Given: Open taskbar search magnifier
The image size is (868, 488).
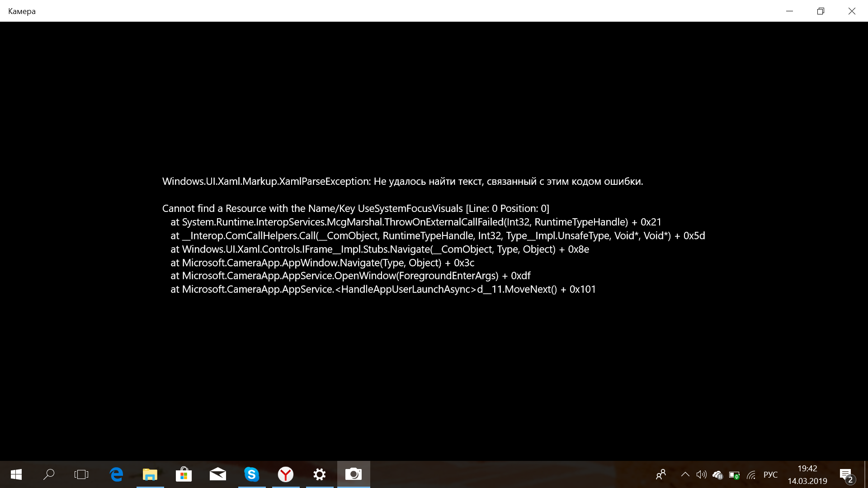Looking at the screenshot, I should [x=49, y=474].
